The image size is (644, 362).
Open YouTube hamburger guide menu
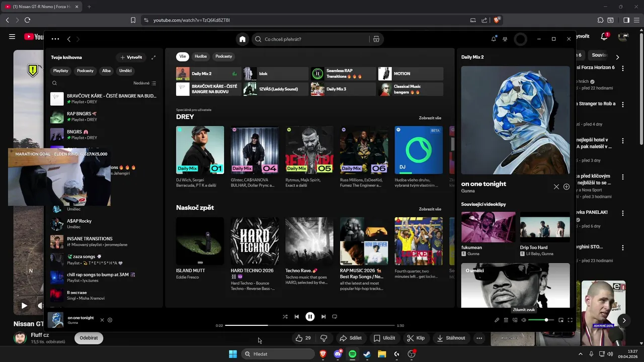12,37
